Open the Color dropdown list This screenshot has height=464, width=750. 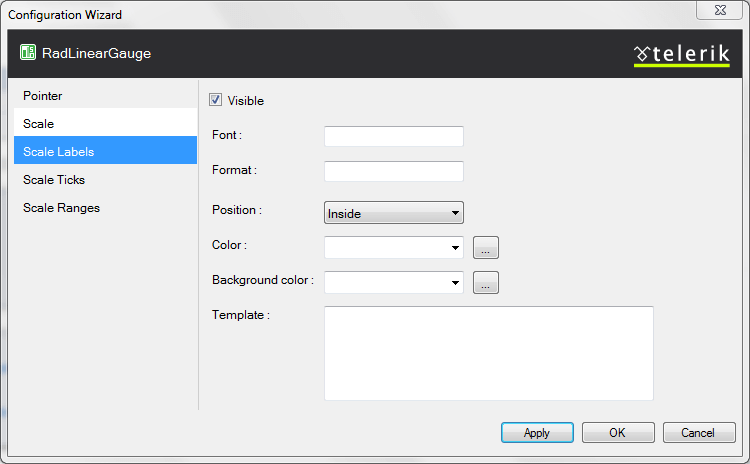click(x=394, y=247)
